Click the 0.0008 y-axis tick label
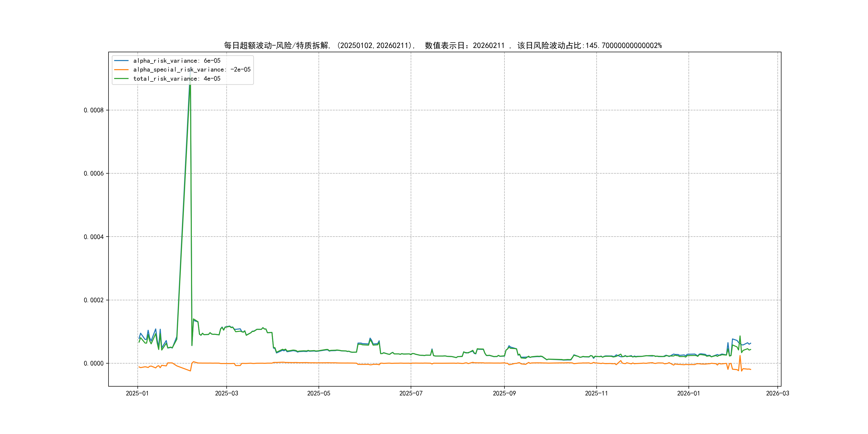Viewport: 868px width, 434px height. tap(94, 110)
